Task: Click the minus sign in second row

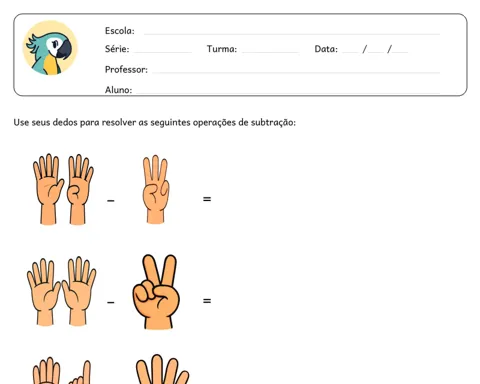Action: [111, 302]
